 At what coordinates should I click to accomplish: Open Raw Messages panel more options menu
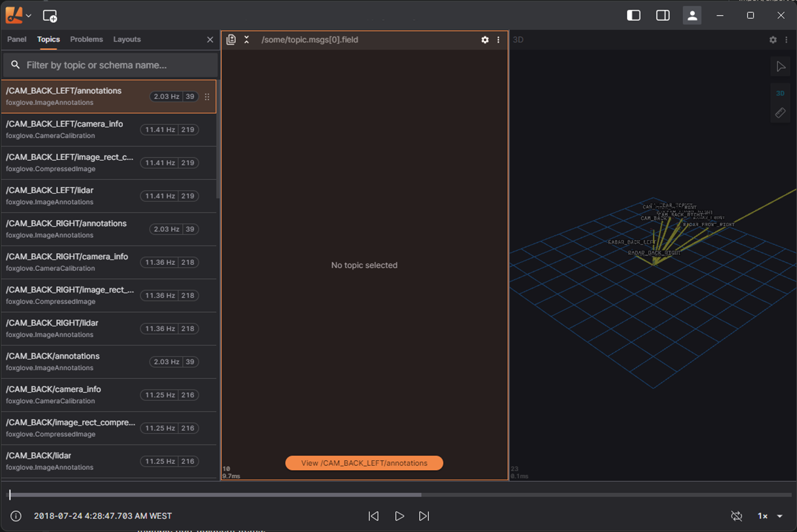click(x=498, y=40)
